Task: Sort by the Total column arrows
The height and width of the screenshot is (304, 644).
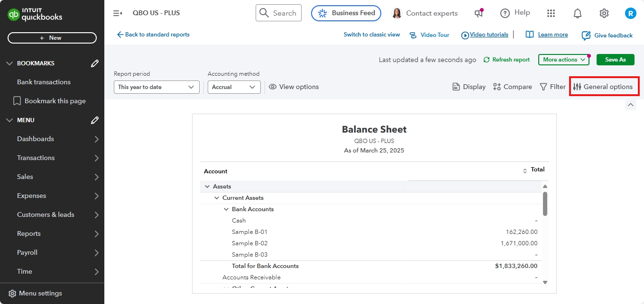Action: coord(525,171)
